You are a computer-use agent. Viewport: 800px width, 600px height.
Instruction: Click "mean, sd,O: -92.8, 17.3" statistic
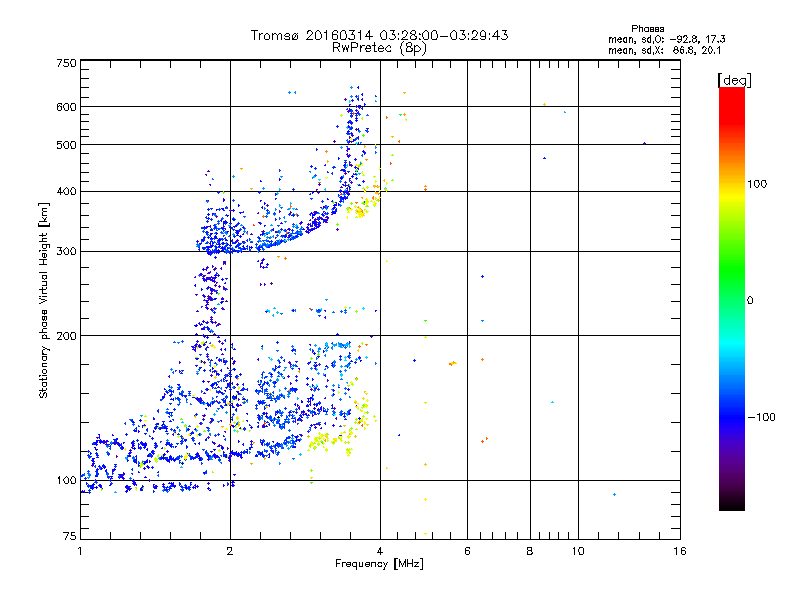(x=666, y=39)
